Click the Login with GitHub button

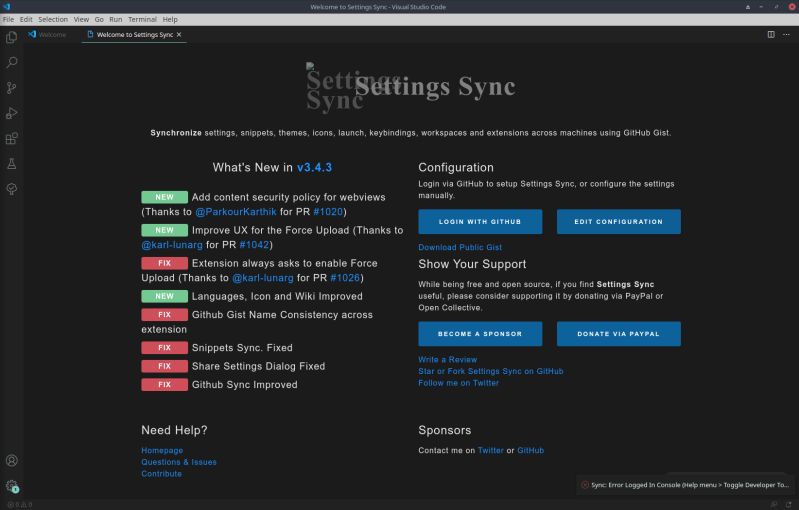(480, 222)
